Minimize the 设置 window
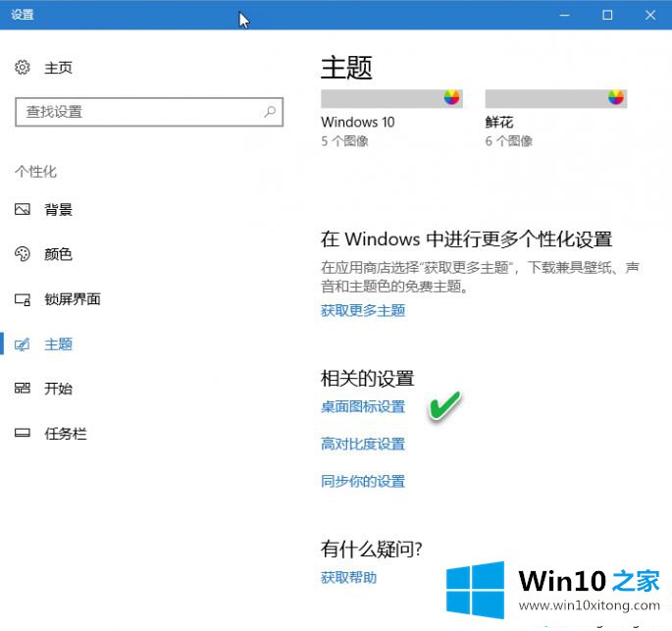The width and height of the screenshot is (672, 631). 565,15
